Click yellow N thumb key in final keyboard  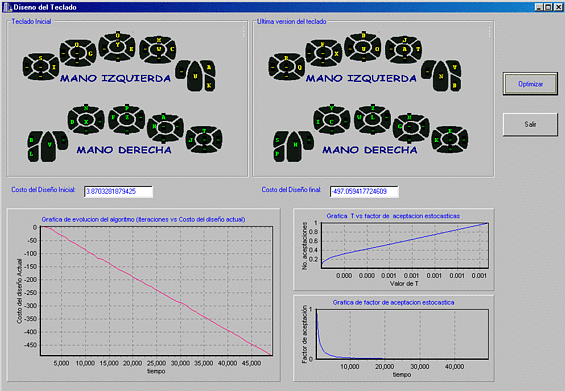pos(441,76)
